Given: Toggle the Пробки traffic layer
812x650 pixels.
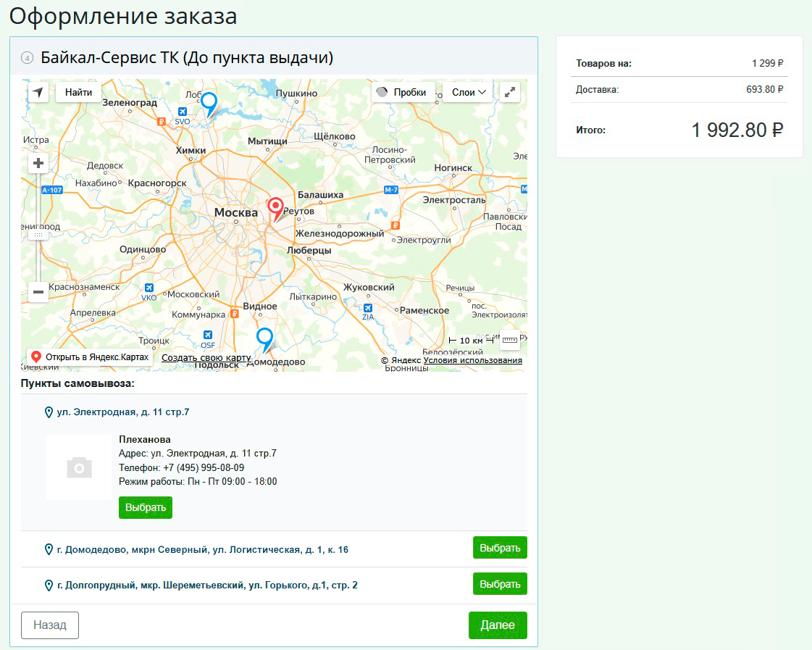Looking at the screenshot, I should (403, 92).
